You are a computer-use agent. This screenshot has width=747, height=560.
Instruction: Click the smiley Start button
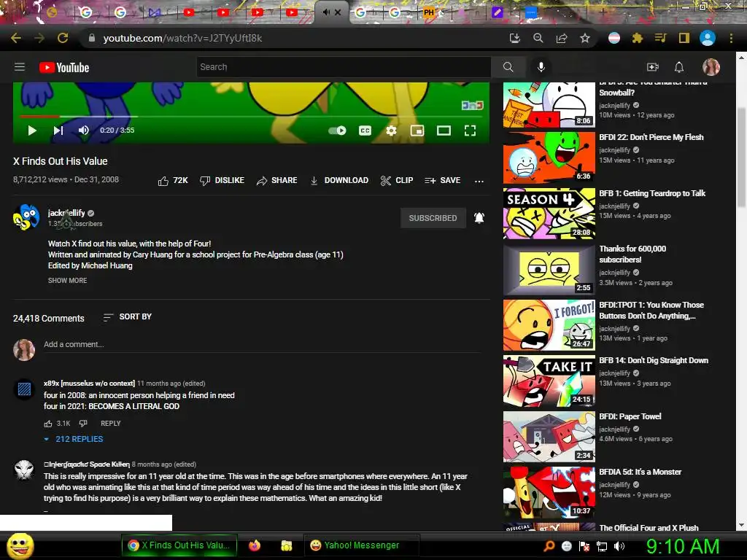[x=20, y=545]
